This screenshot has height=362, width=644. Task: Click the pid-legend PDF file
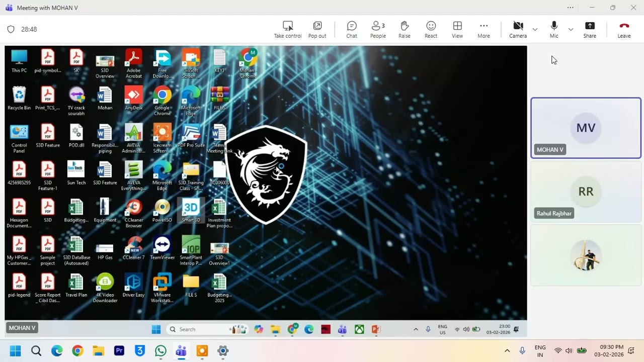click(19, 285)
